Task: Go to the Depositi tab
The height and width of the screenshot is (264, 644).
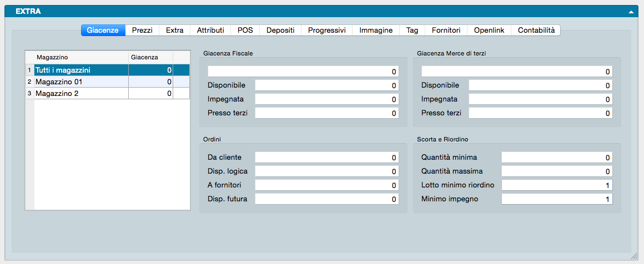Action: click(x=280, y=31)
